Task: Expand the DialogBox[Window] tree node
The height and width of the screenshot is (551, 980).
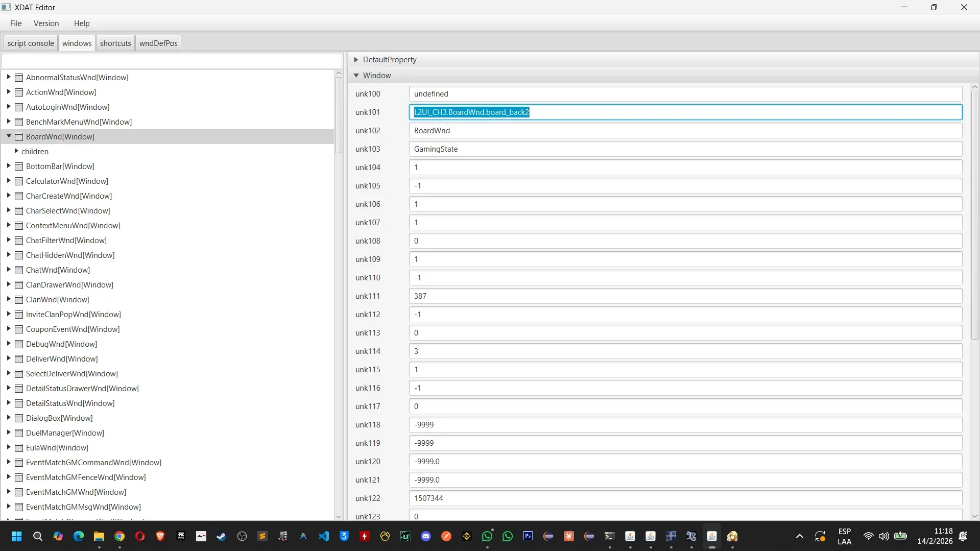Action: tap(9, 418)
